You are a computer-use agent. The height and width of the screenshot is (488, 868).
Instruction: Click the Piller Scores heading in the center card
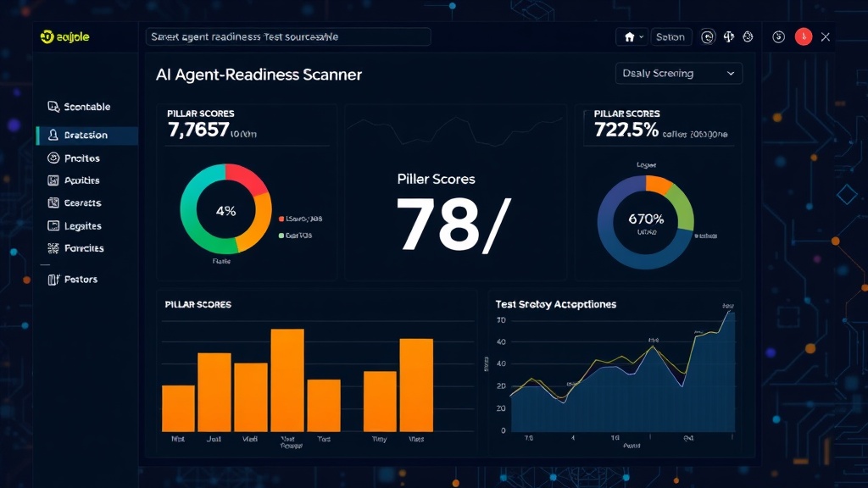(437, 180)
